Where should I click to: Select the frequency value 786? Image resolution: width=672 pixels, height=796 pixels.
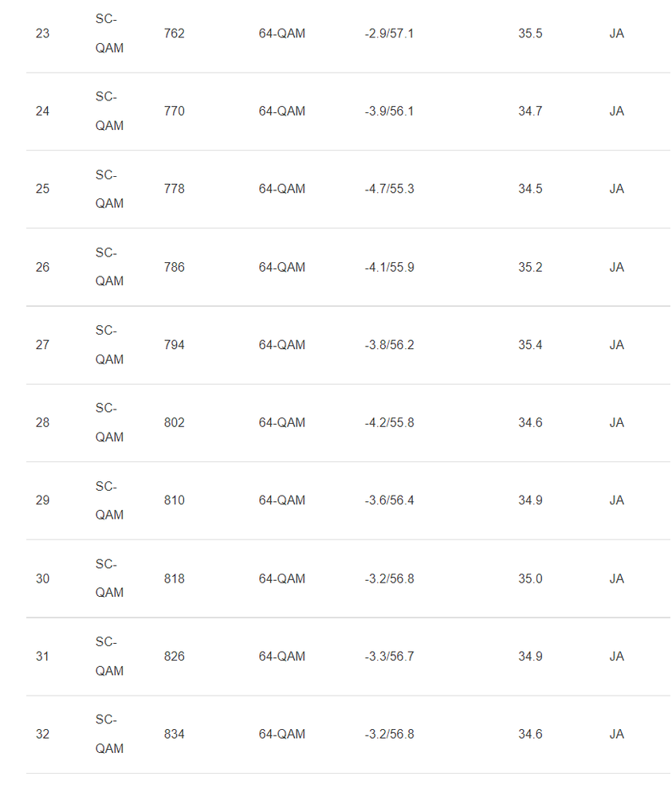point(174,267)
